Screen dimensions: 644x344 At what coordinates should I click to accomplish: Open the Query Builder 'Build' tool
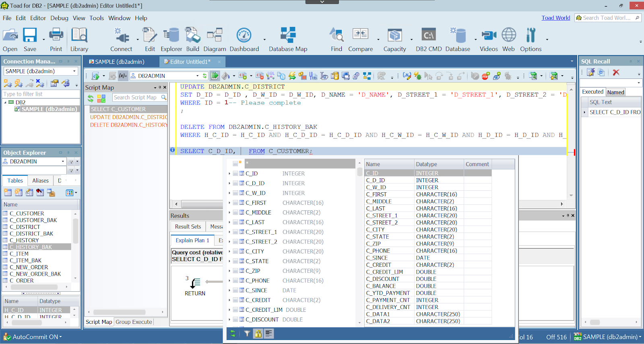click(x=192, y=39)
